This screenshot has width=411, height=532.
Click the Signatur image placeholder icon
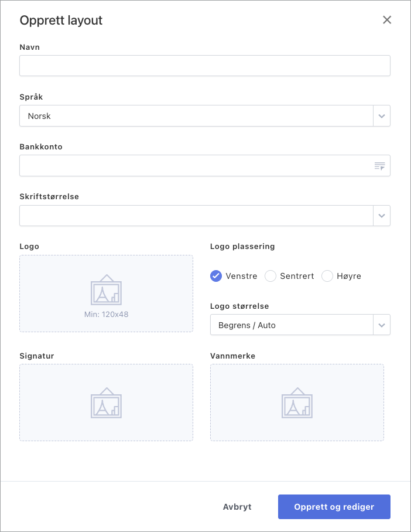click(106, 403)
